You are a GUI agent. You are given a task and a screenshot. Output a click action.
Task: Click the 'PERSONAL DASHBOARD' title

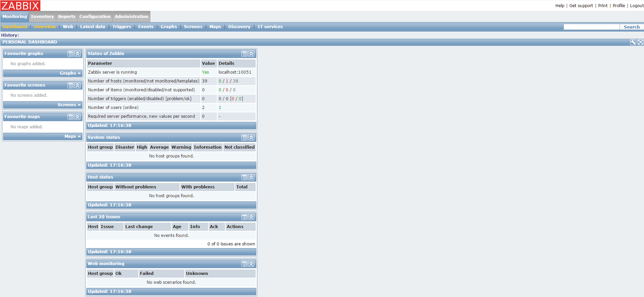30,42
